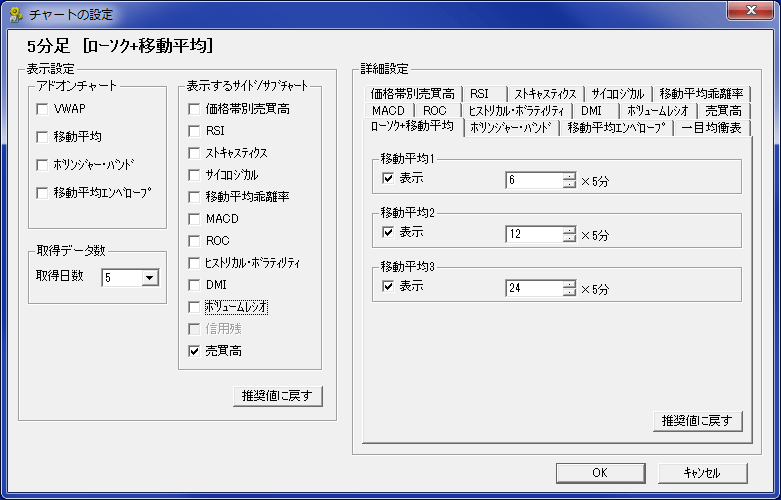Select the ストキャスティクス tab

(x=545, y=93)
